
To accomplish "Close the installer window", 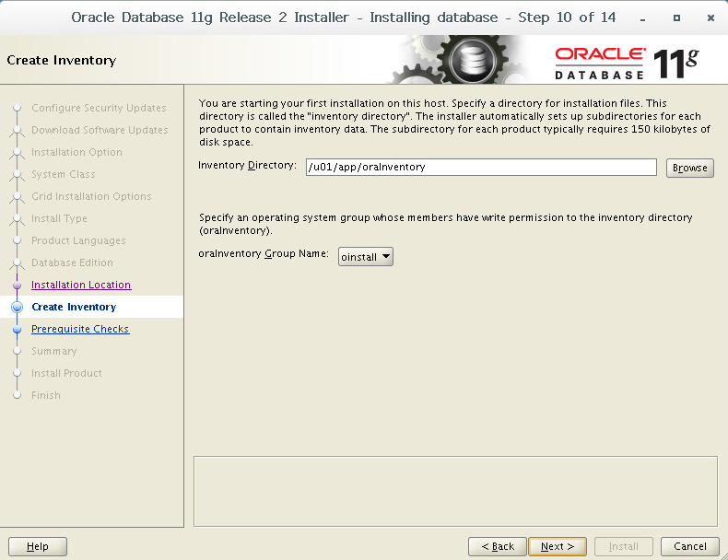I will point(710,18).
